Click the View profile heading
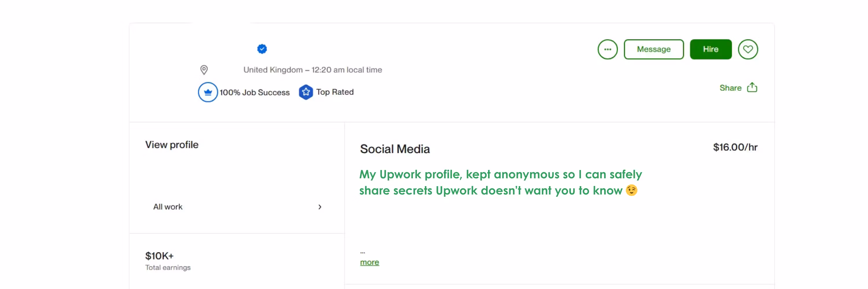 click(x=172, y=145)
